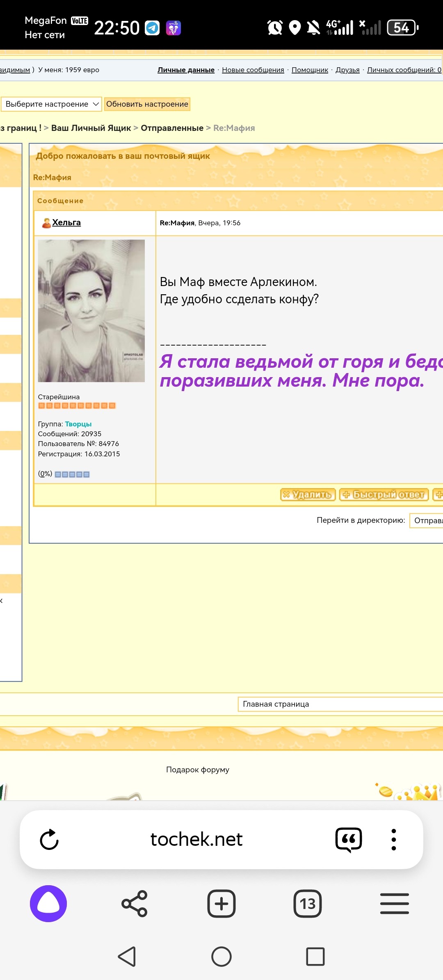Tap the muted bell status icon
The image size is (443, 980).
pyautogui.click(x=314, y=28)
